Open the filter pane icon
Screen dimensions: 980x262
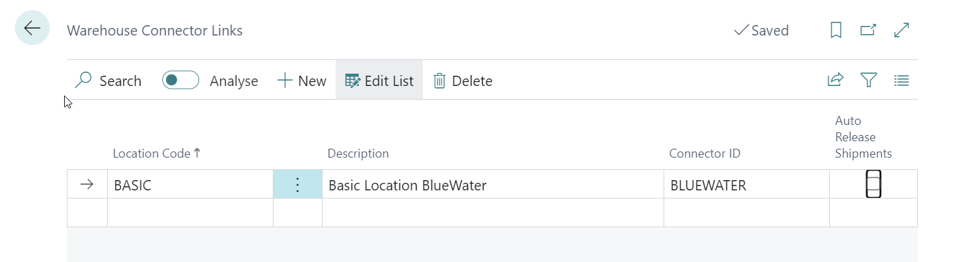click(x=868, y=81)
